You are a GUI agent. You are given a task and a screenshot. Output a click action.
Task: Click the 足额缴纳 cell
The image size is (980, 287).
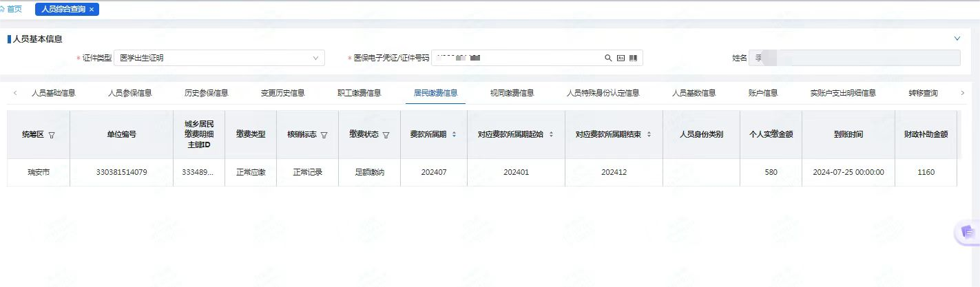pos(369,172)
